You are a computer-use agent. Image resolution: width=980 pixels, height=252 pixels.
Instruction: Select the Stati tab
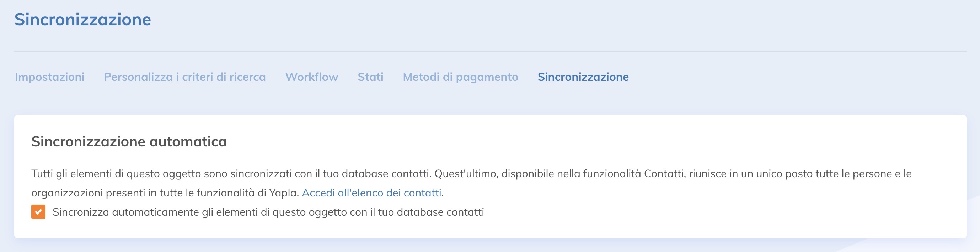[x=370, y=77]
